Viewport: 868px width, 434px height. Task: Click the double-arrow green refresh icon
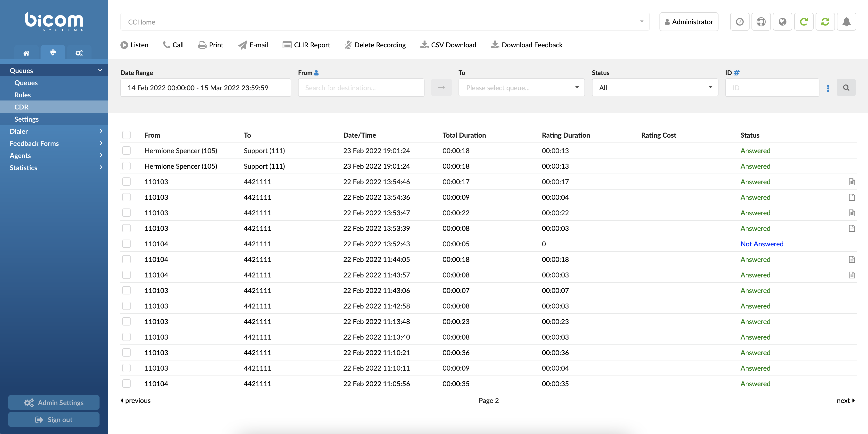coord(825,22)
